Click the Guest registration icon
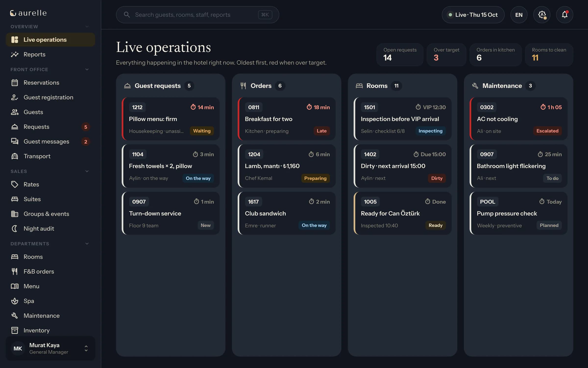The height and width of the screenshot is (368, 588). pos(15,97)
